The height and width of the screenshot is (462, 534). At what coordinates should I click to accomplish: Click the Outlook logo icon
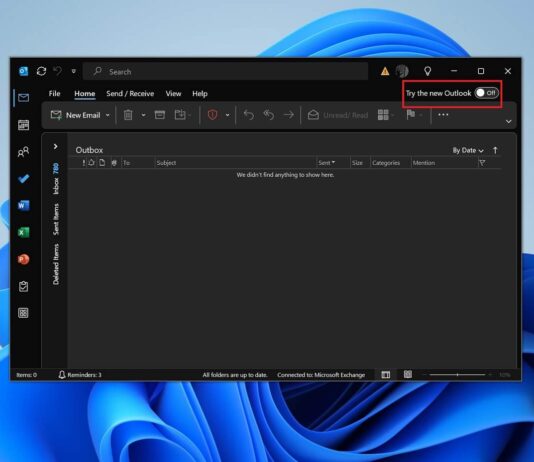coord(23,71)
